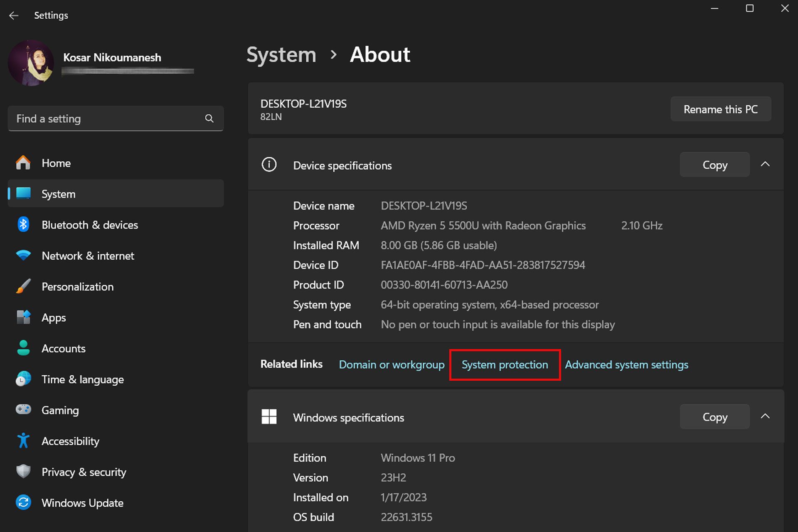This screenshot has width=798, height=532.
Task: Click the Accounts person icon
Action: [x=23, y=348]
